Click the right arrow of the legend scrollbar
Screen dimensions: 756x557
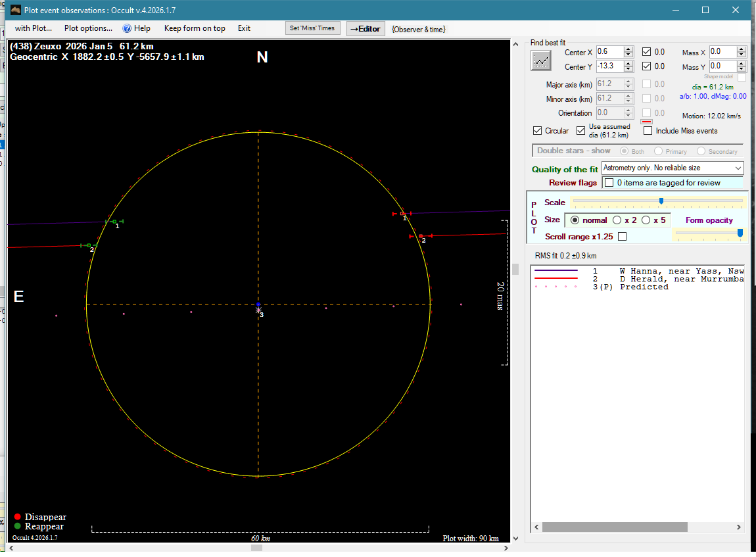[740, 527]
